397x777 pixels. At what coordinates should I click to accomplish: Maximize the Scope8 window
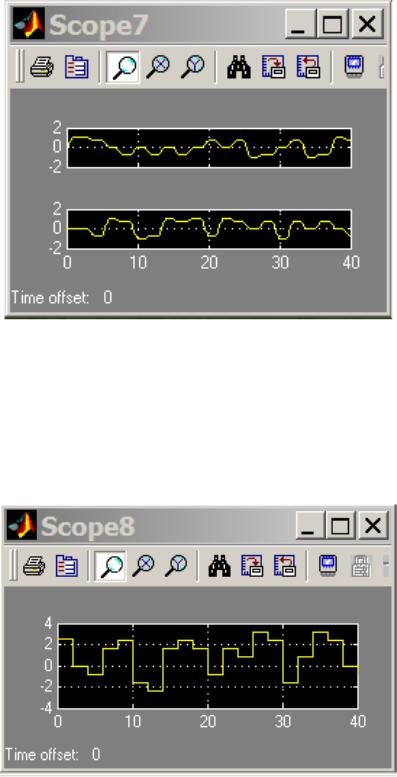pos(340,526)
